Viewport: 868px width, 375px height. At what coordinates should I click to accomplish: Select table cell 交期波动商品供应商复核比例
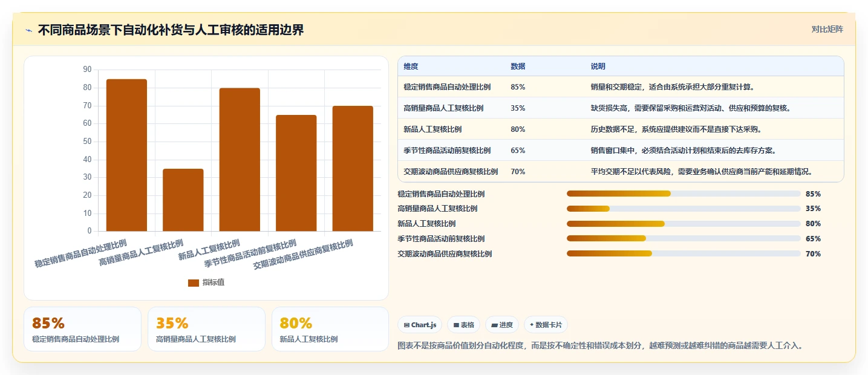[451, 172]
